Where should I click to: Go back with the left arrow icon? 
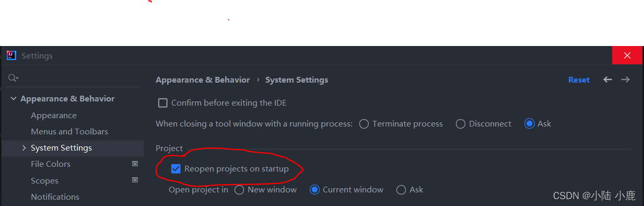coord(607,79)
